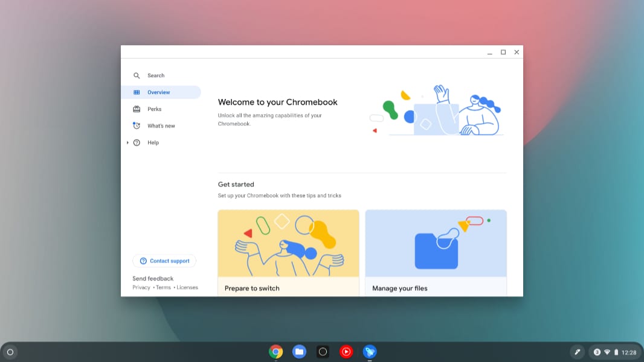Launch YouTube Music from the shelf

346,352
